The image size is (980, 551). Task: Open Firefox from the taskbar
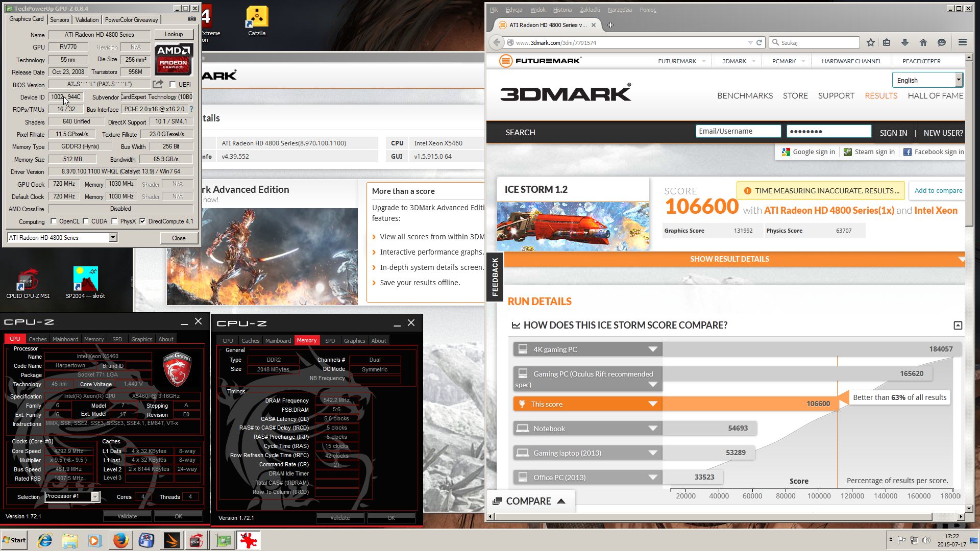pyautogui.click(x=120, y=540)
